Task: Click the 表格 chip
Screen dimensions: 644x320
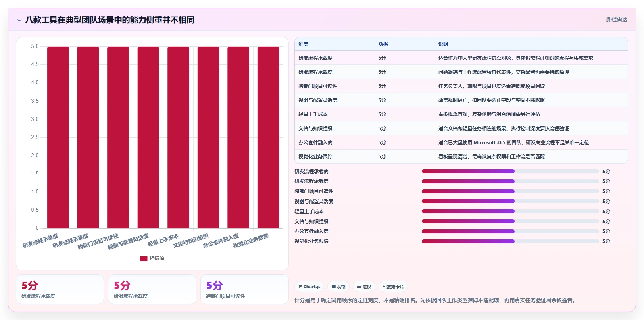Action: coord(338,287)
